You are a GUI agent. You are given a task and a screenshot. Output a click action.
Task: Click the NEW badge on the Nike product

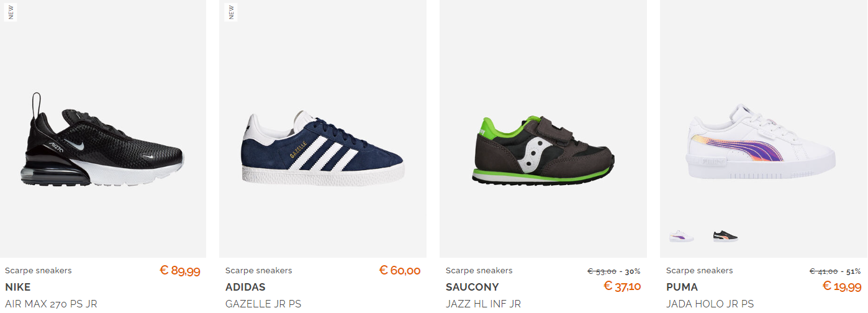click(11, 12)
